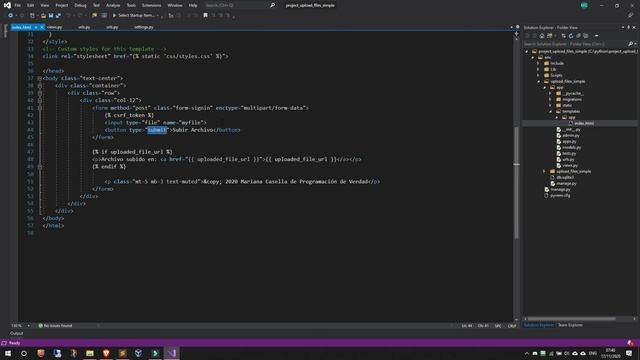Screen dimensions: 640x360
Task: Collapse the env folder node
Action: pyautogui.click(x=533, y=58)
